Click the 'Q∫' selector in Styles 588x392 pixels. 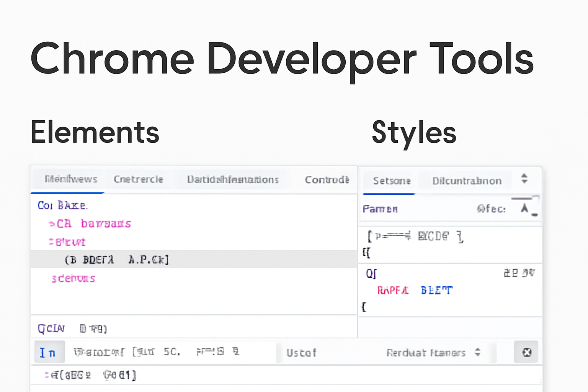tap(371, 274)
